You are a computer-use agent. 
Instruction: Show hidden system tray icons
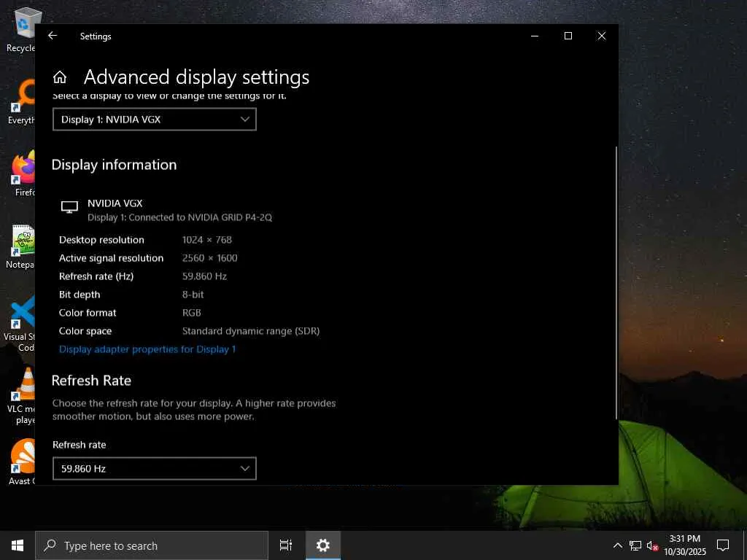617,545
